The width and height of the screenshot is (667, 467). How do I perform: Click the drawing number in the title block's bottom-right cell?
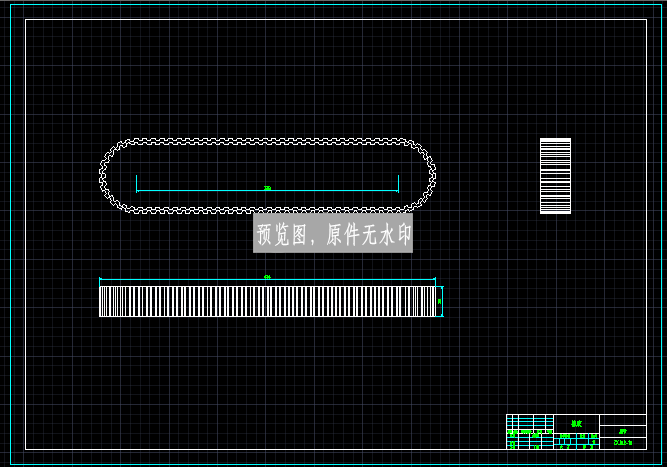[623, 443]
